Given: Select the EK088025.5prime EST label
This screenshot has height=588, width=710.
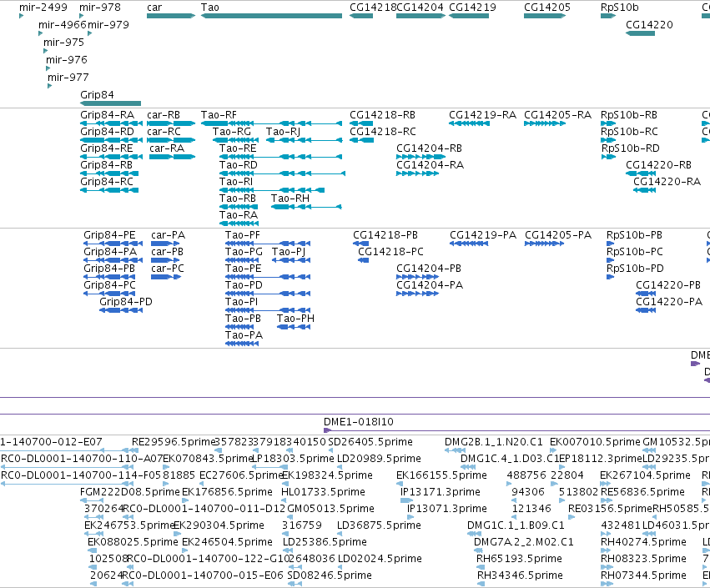Looking at the screenshot, I should coord(133,542).
